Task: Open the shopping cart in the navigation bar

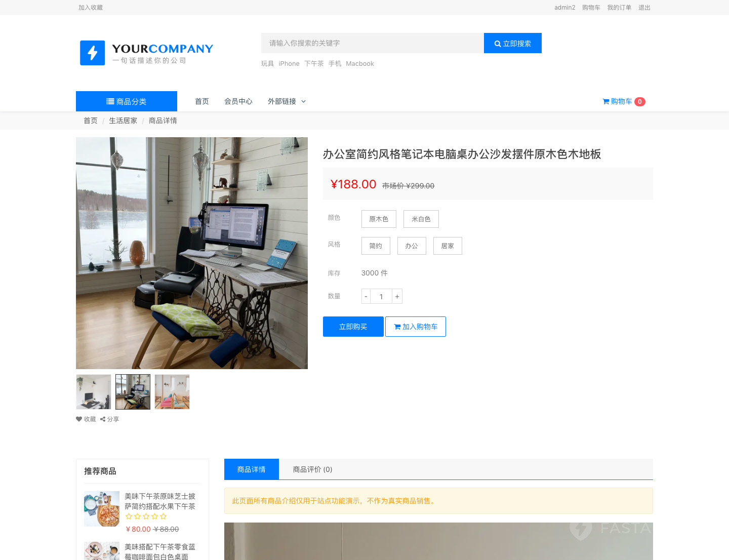Action: point(623,101)
